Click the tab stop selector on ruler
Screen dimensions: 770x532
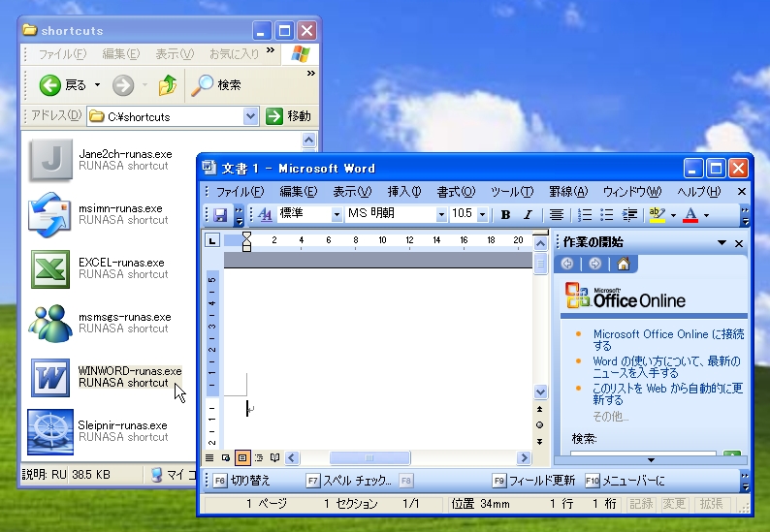tap(212, 240)
